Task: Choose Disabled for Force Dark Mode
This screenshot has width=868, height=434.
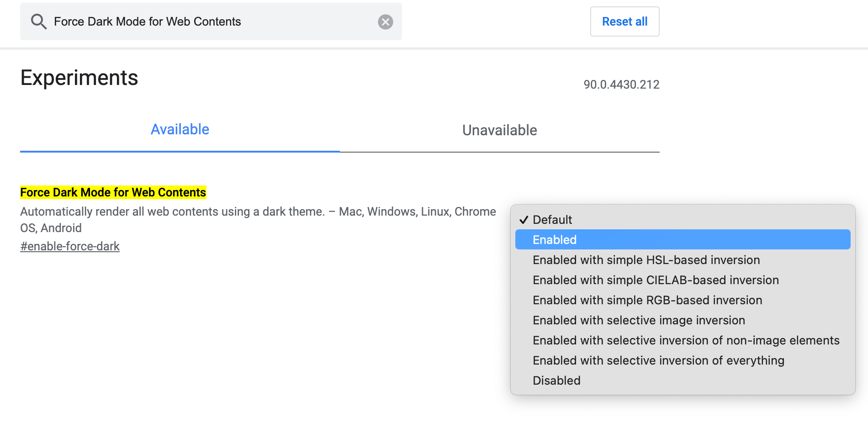Action: 556,380
